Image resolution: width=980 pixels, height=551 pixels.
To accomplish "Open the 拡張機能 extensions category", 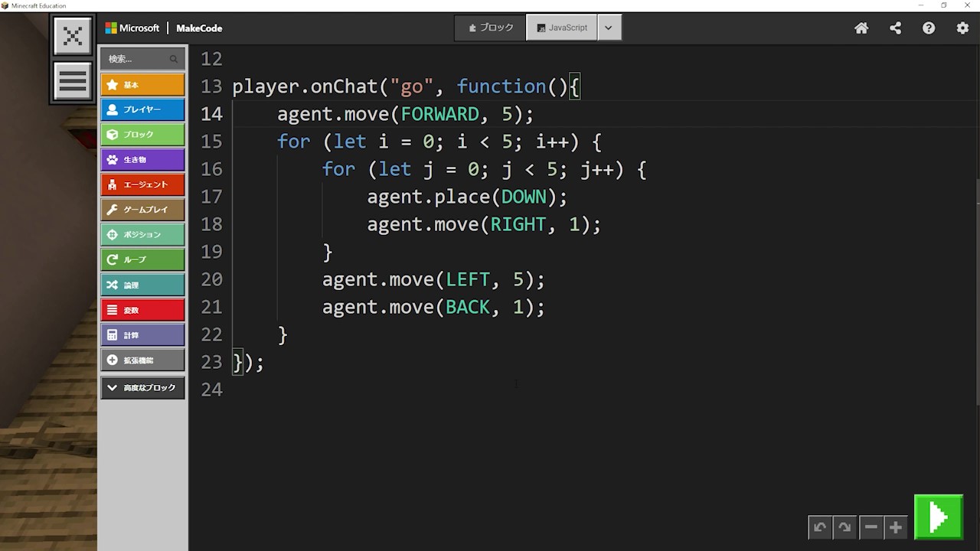I will tap(142, 360).
